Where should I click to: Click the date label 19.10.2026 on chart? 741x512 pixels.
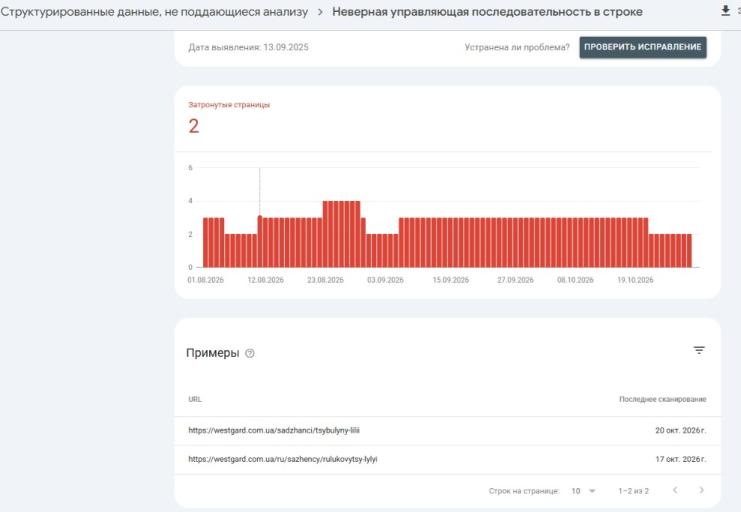(635, 280)
